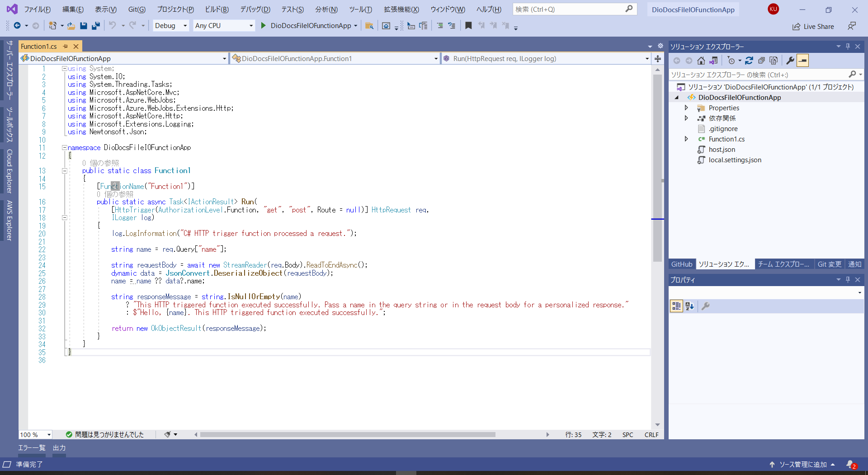Switch to the Git 変更 tab
The image size is (868, 475).
(830, 264)
